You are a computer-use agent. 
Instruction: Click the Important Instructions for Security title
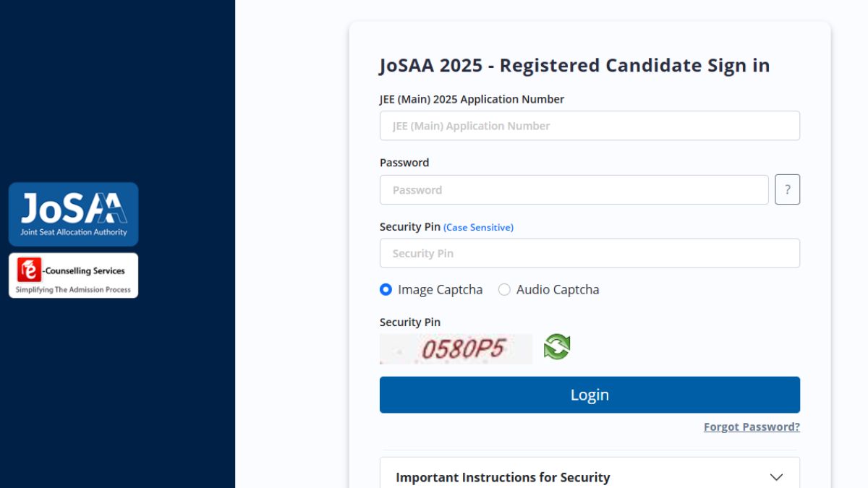coord(503,477)
